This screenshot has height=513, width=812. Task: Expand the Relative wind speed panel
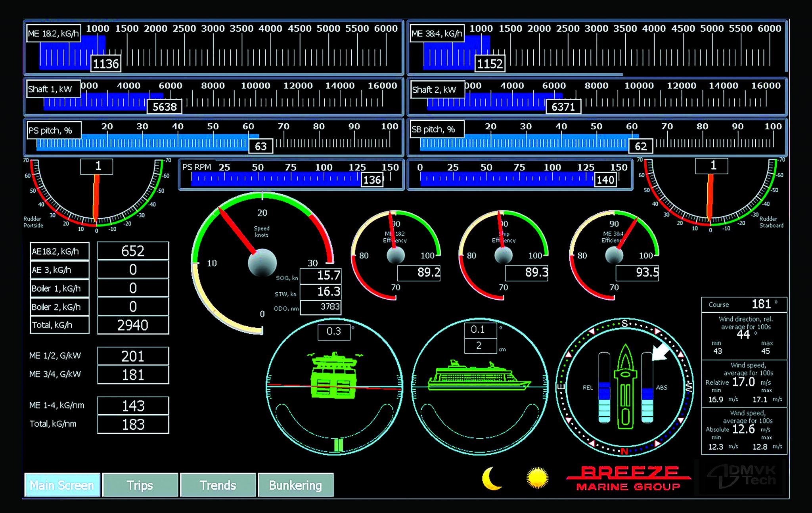coord(744,383)
